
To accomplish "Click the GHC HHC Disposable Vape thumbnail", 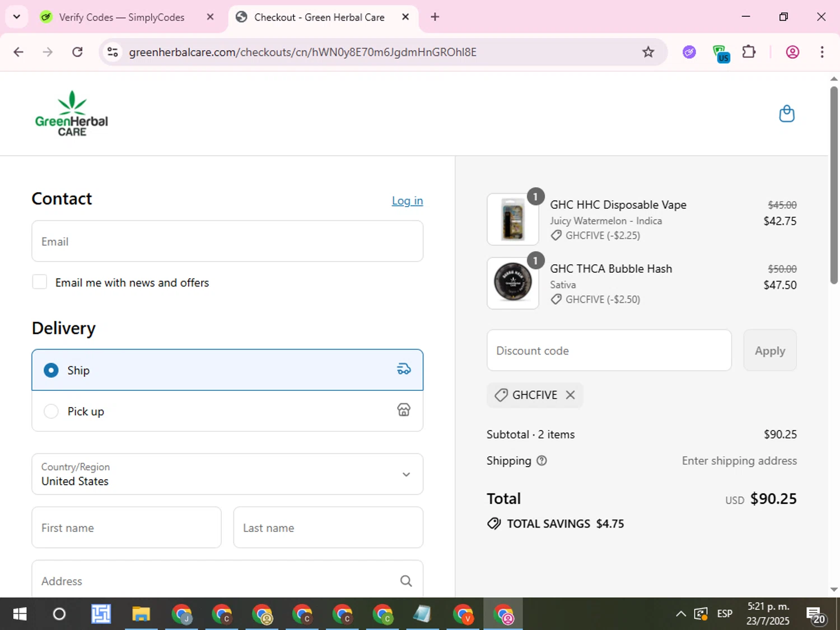I will coord(513,220).
